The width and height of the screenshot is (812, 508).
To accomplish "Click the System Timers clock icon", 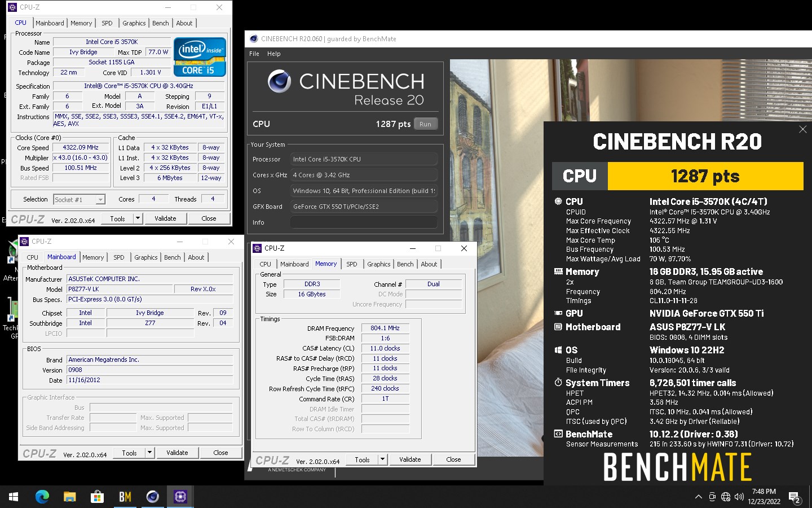I will [558, 383].
